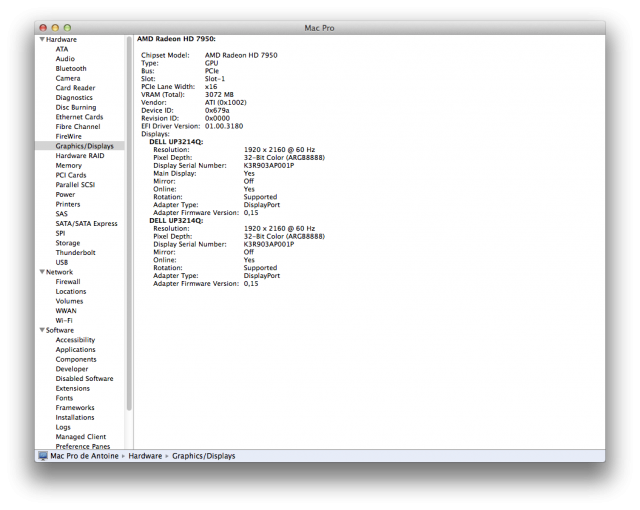Image resolution: width=640 pixels, height=510 pixels.
Task: Select FireWire in the sidebar
Action: [x=69, y=136]
